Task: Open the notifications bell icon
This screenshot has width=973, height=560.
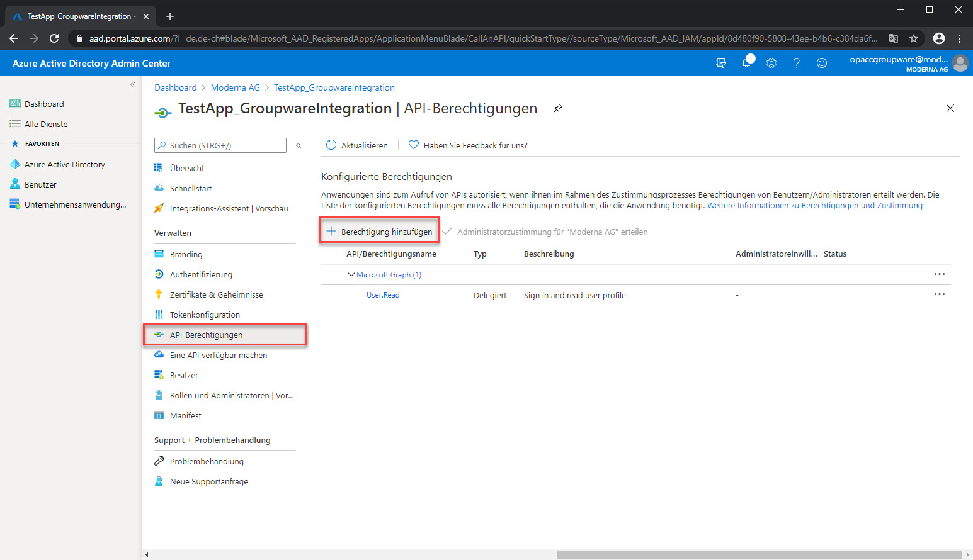Action: [747, 62]
